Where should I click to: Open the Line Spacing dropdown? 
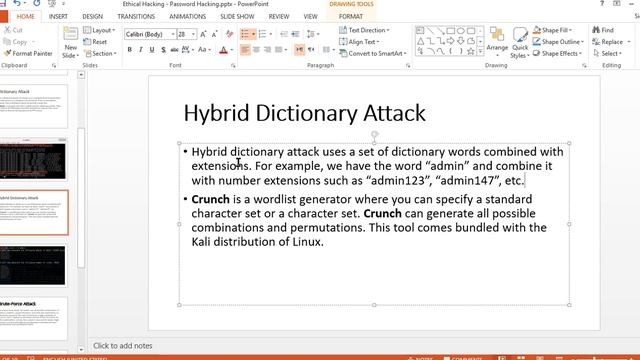[x=313, y=34]
